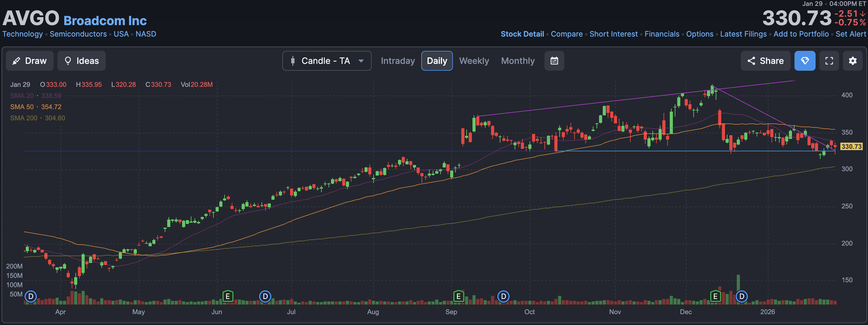Click the 330.73 last price quote
The height and width of the screenshot is (325, 868).
[x=797, y=18]
